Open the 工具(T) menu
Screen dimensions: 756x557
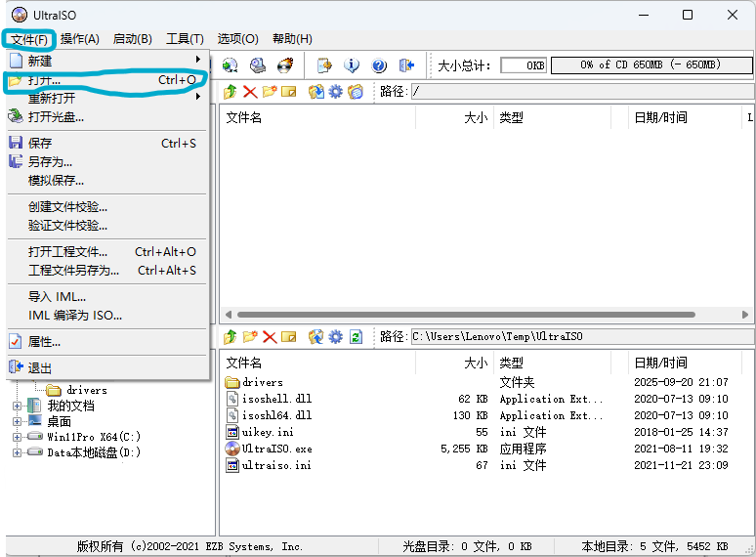(x=185, y=38)
